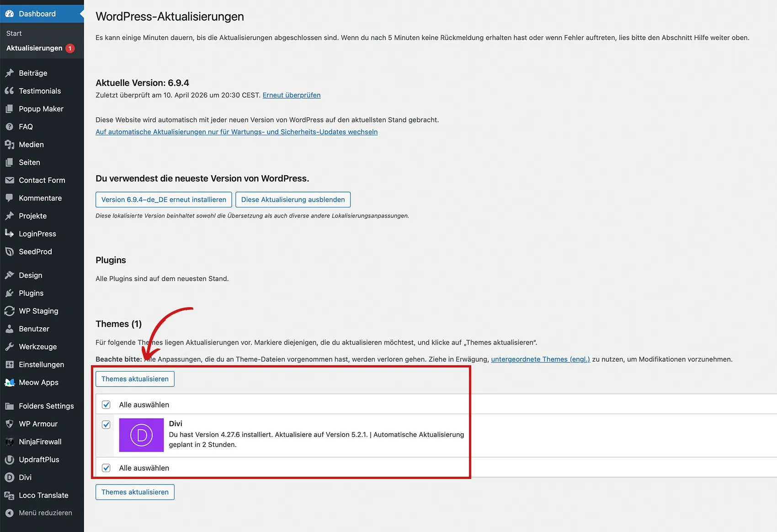Select the Loco Translate icon

tap(10, 495)
